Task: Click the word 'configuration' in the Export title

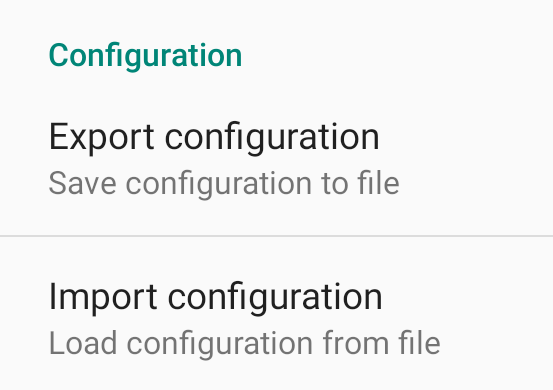Action: (x=272, y=139)
